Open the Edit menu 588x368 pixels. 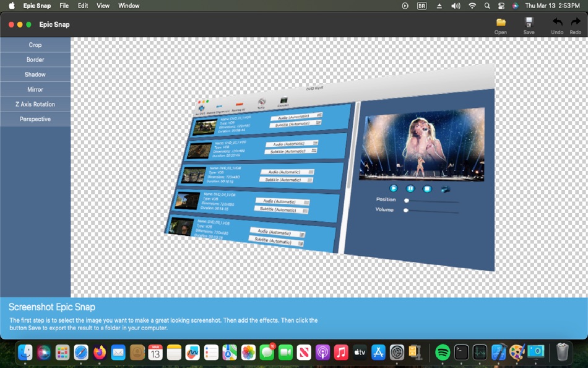pos(82,6)
